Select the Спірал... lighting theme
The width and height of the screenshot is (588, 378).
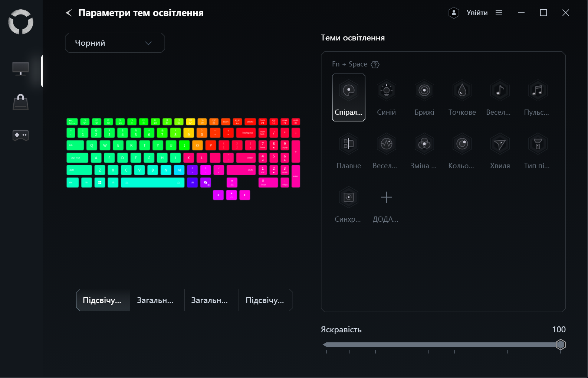[349, 97]
